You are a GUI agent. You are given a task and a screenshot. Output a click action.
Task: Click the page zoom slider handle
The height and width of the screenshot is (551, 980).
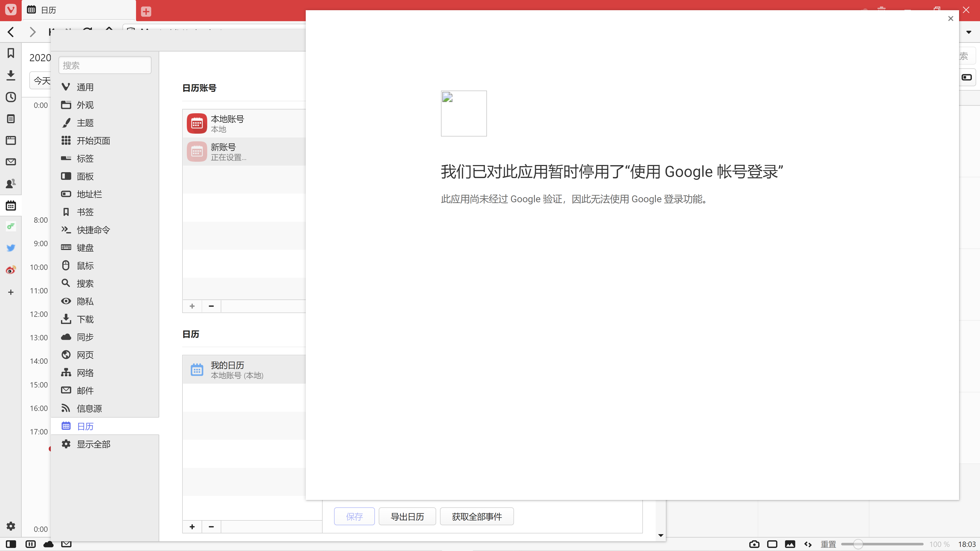tap(858, 544)
